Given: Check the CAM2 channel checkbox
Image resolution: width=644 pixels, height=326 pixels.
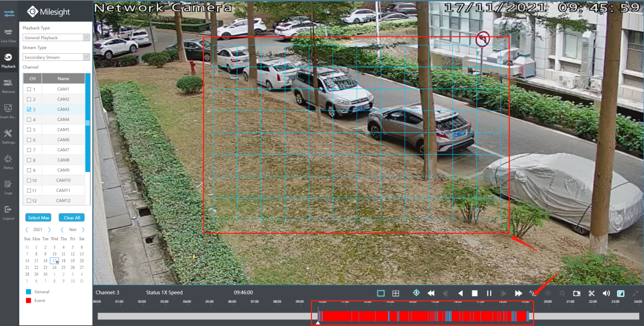Looking at the screenshot, I should 29,99.
